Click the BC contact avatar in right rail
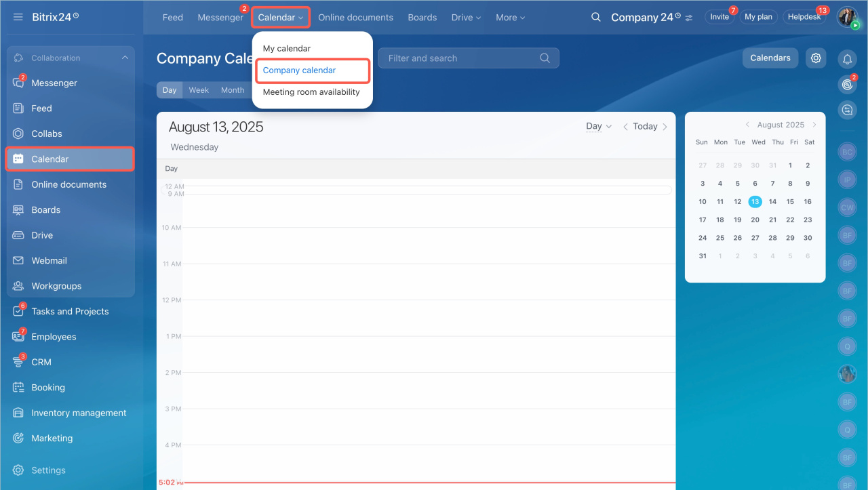The height and width of the screenshot is (490, 868). point(847,152)
